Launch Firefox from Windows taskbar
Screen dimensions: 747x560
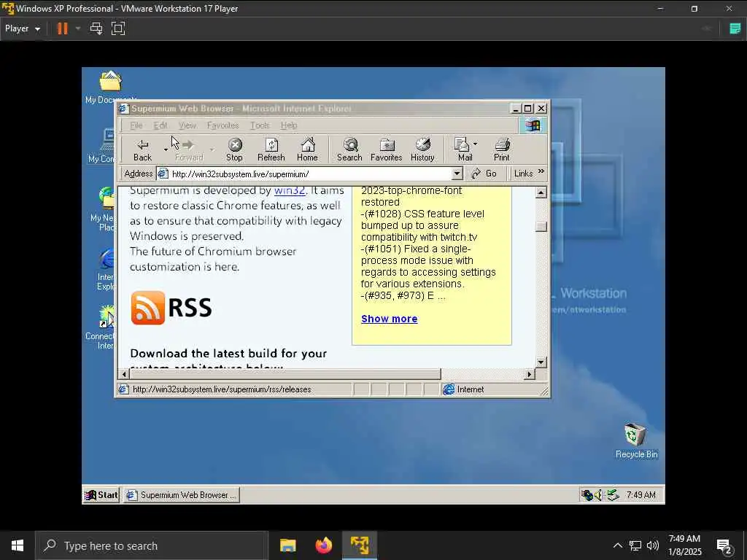pyautogui.click(x=323, y=545)
